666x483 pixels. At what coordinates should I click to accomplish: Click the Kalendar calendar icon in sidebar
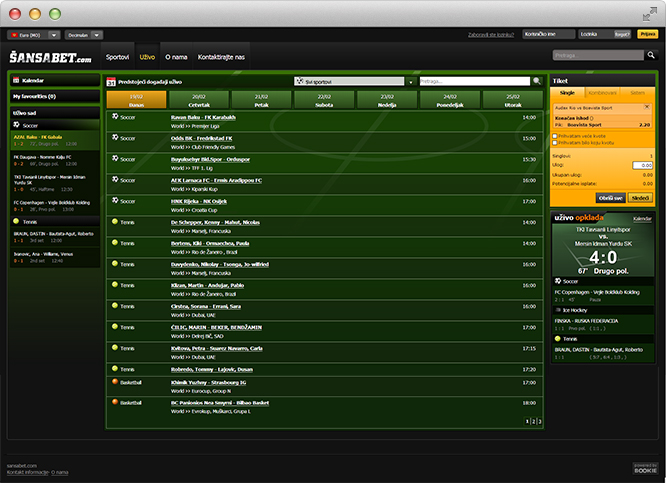pyautogui.click(x=16, y=79)
